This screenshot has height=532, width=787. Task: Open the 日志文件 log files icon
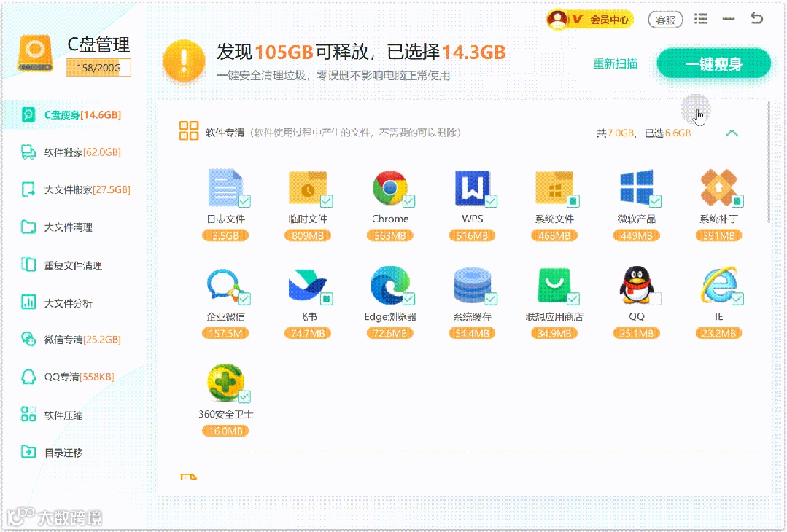(225, 187)
